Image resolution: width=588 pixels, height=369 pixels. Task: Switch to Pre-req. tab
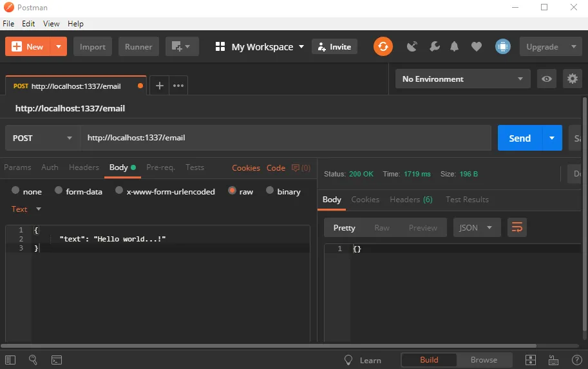pyautogui.click(x=160, y=167)
